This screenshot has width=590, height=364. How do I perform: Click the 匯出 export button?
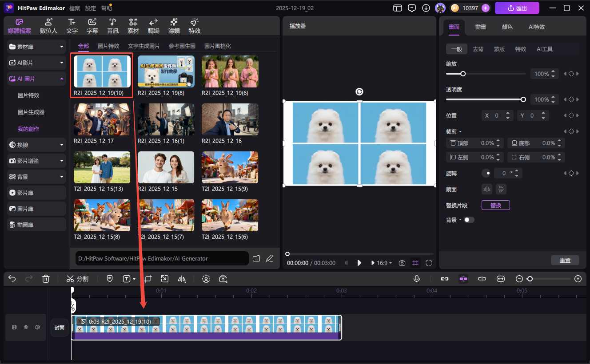(517, 8)
